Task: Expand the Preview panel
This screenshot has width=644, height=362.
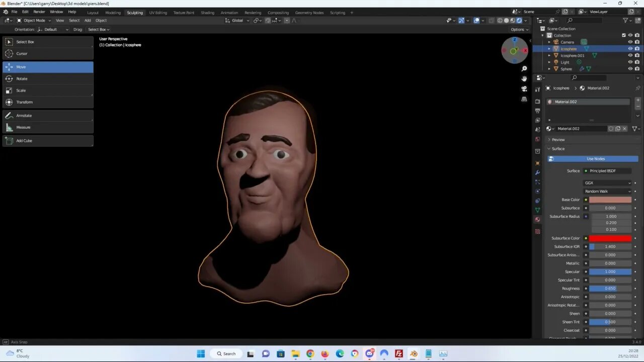Action: coord(558,140)
